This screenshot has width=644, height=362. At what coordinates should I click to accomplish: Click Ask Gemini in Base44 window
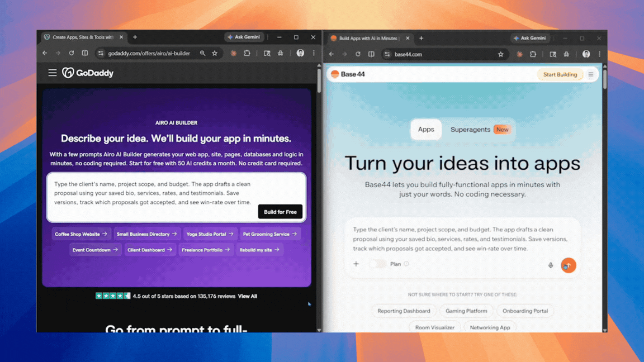point(530,38)
